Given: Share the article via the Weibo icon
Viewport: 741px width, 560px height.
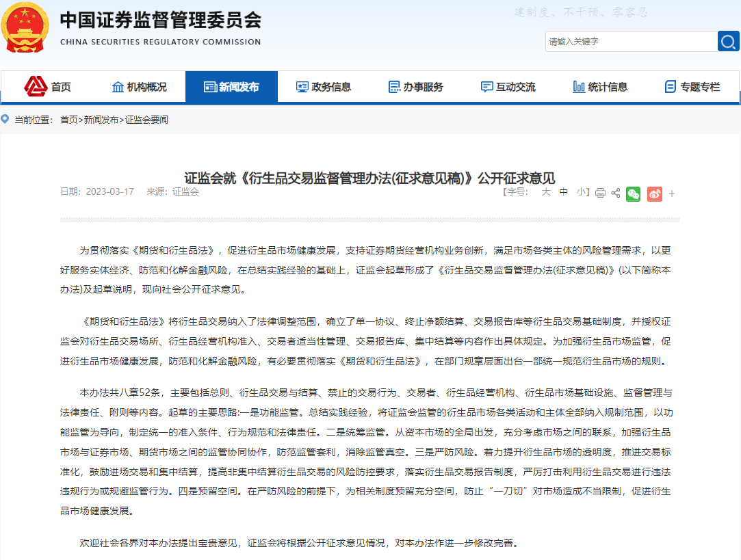Looking at the screenshot, I should 654,194.
